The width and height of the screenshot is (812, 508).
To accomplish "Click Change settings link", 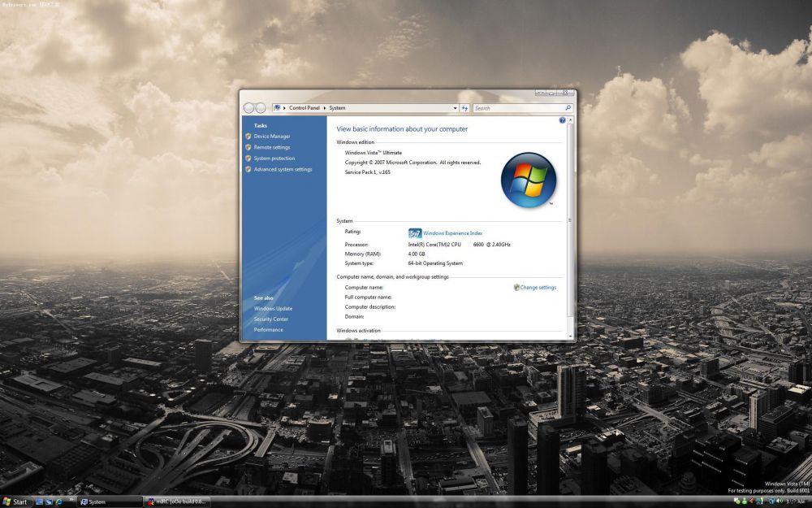I will 538,287.
